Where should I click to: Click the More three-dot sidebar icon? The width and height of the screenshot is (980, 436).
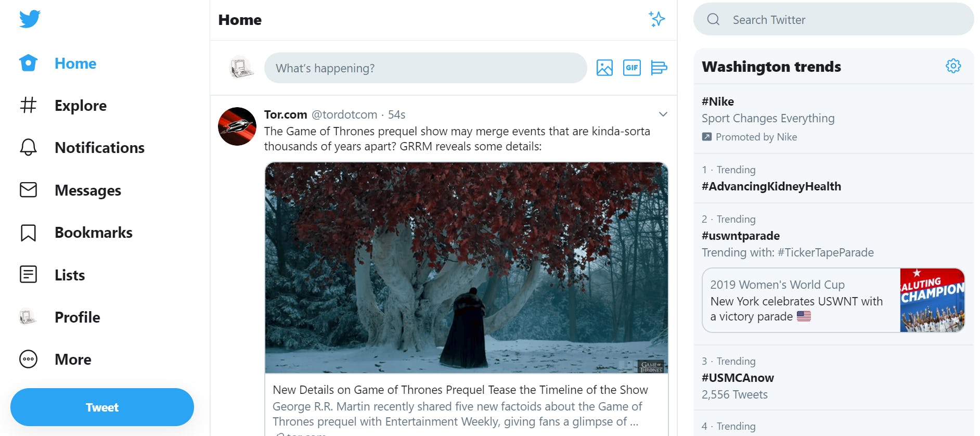tap(28, 359)
